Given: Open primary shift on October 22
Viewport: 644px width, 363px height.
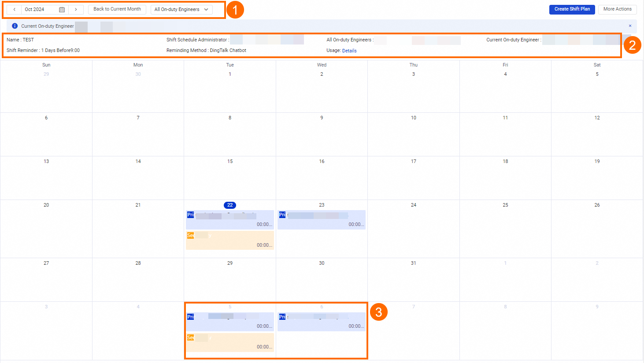Looking at the screenshot, I should tap(230, 219).
